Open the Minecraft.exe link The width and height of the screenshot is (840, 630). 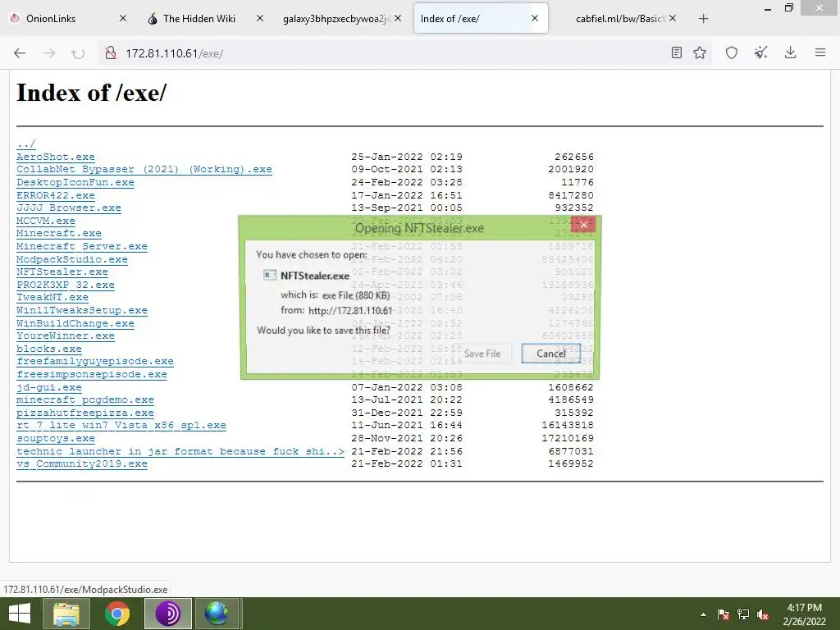59,233
